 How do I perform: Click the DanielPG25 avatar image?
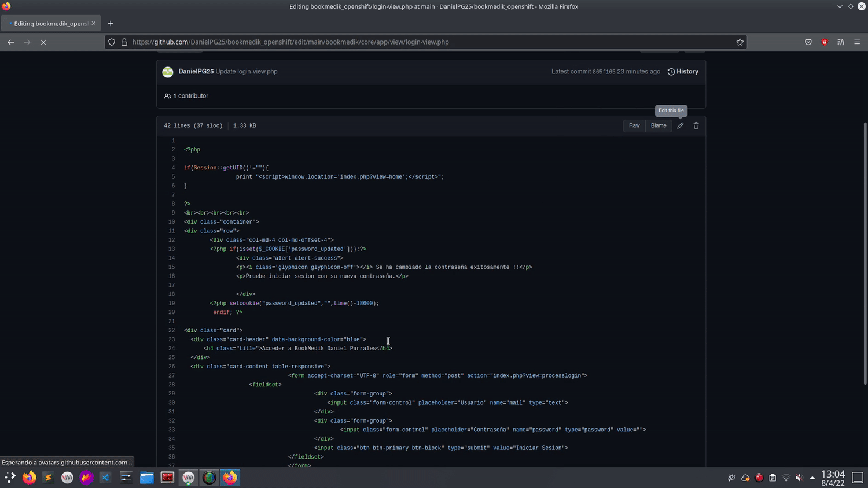tap(168, 72)
